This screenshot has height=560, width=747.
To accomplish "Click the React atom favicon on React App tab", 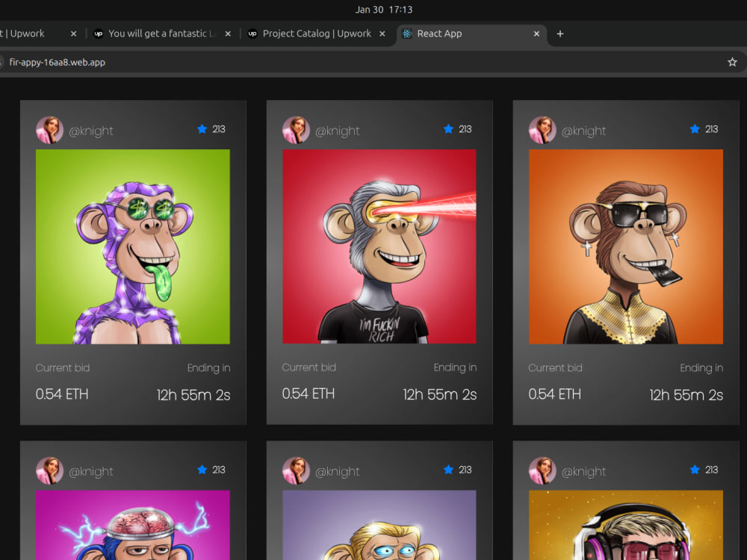I will point(407,34).
